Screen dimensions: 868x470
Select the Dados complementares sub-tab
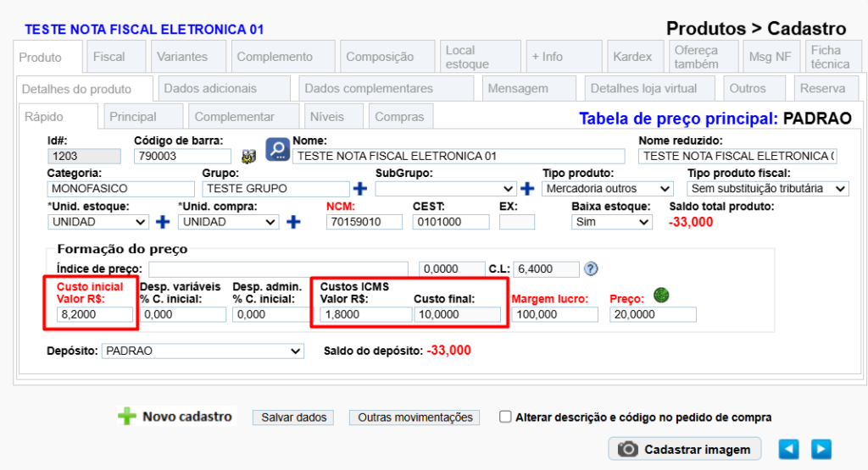386,88
